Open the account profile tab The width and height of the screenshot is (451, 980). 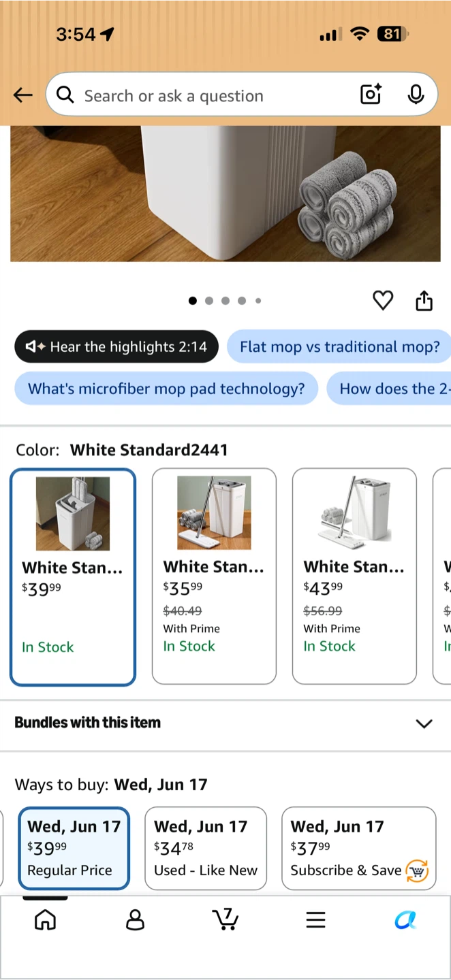tap(135, 920)
